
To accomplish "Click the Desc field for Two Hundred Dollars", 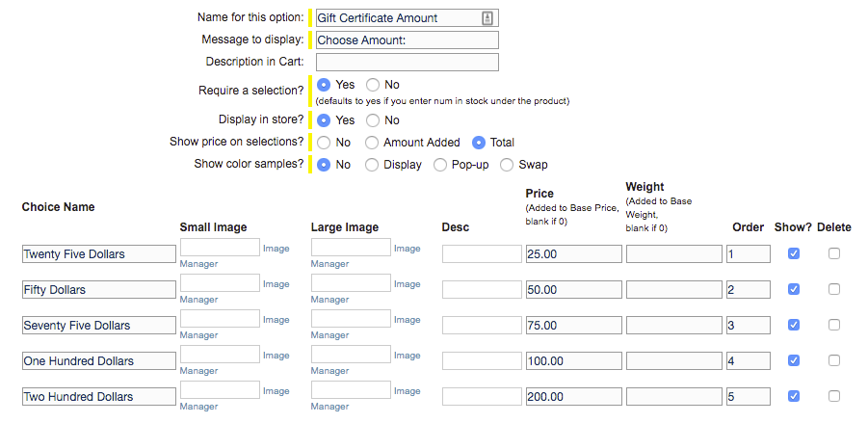I will click(x=482, y=396).
